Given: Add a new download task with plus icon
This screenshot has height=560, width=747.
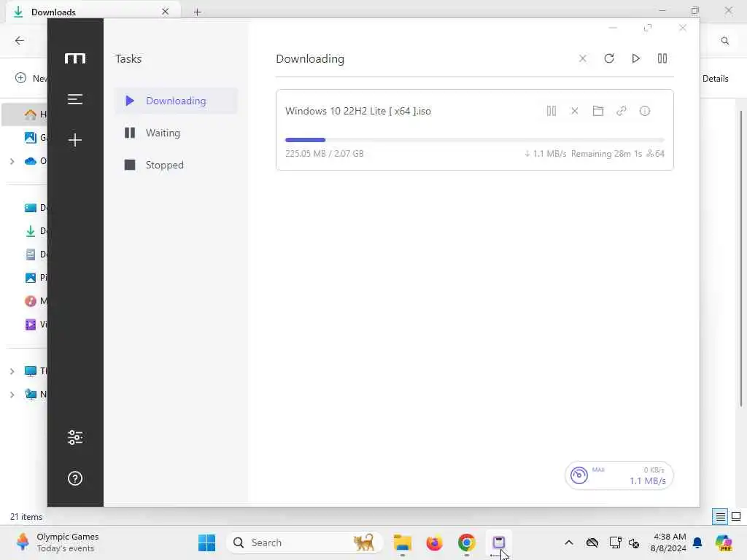Looking at the screenshot, I should tap(75, 139).
